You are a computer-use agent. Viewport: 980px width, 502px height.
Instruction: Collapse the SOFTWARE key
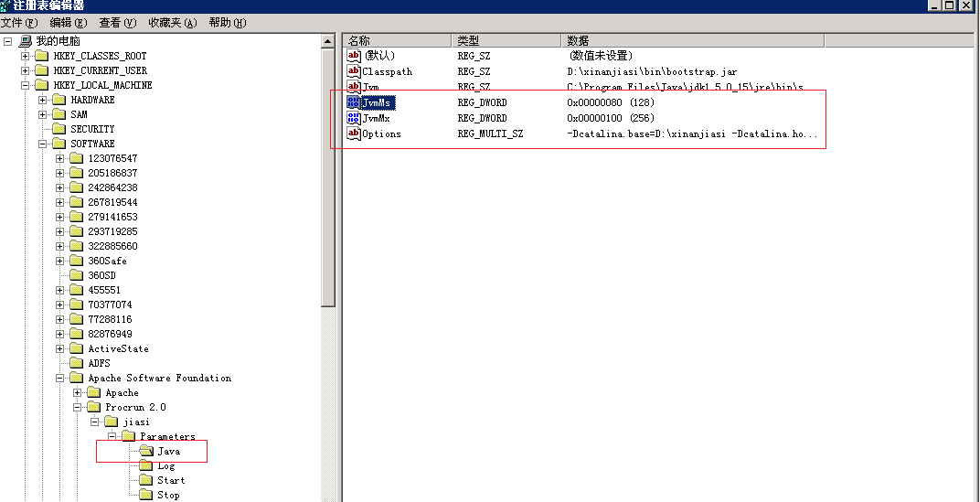tap(42, 144)
